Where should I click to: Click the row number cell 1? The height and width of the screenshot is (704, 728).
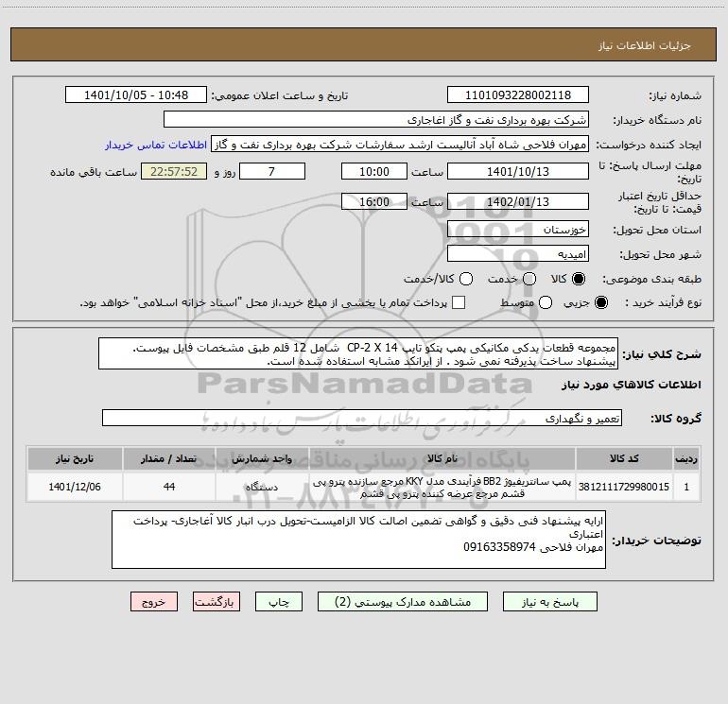pos(686,487)
